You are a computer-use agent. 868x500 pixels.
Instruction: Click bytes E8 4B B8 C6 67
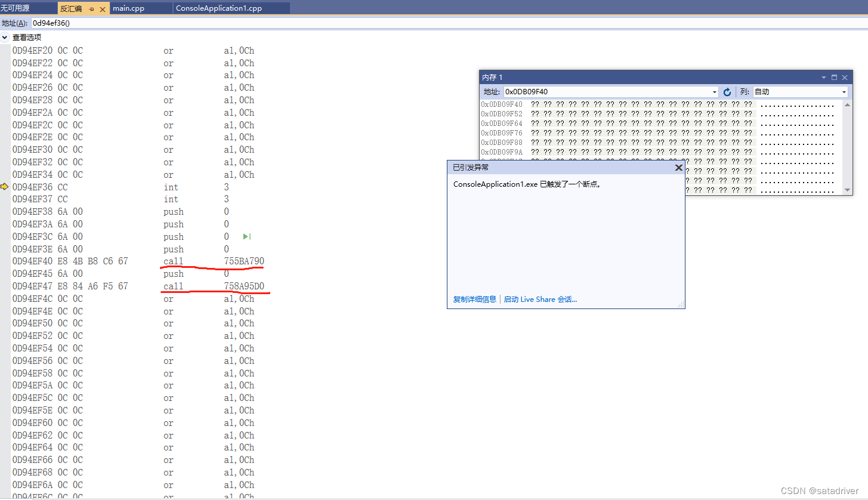tap(92, 261)
